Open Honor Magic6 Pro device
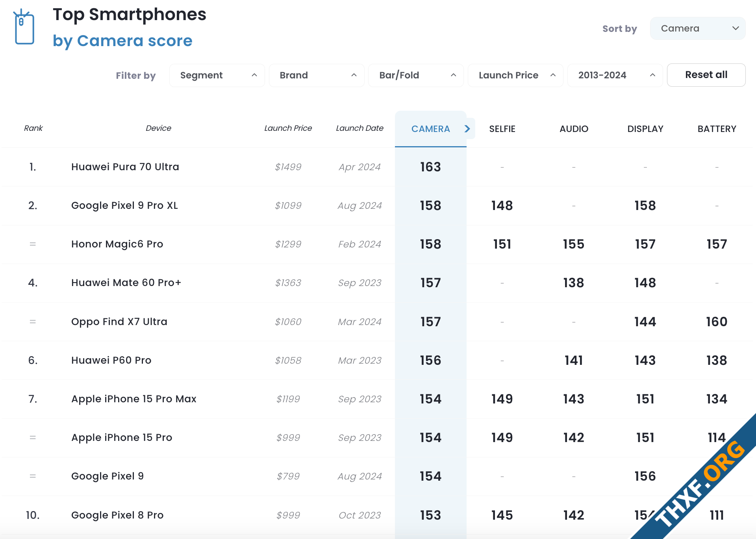Image resolution: width=756 pixels, height=539 pixels. pyautogui.click(x=117, y=244)
